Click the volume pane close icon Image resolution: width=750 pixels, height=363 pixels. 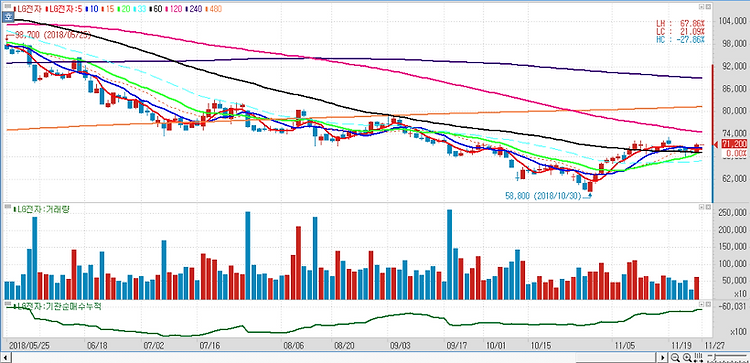coord(707,208)
